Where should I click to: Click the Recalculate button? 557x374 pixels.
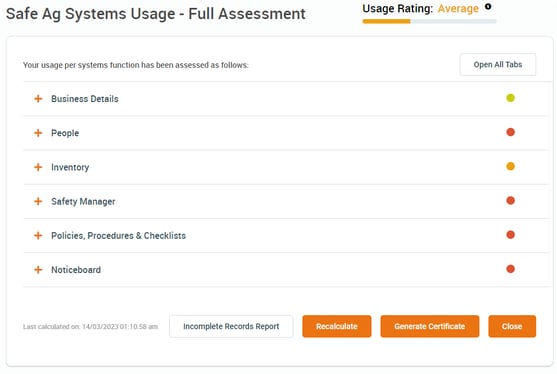click(x=337, y=326)
